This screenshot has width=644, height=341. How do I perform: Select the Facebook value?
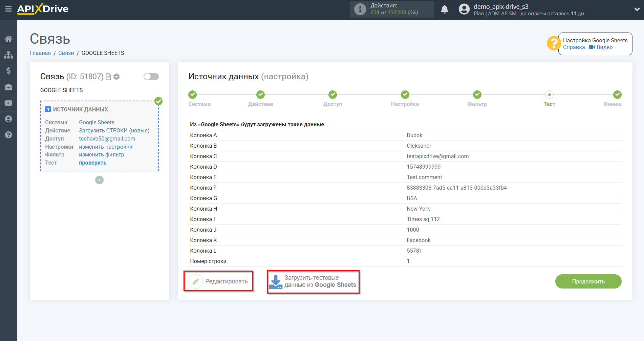coord(418,240)
